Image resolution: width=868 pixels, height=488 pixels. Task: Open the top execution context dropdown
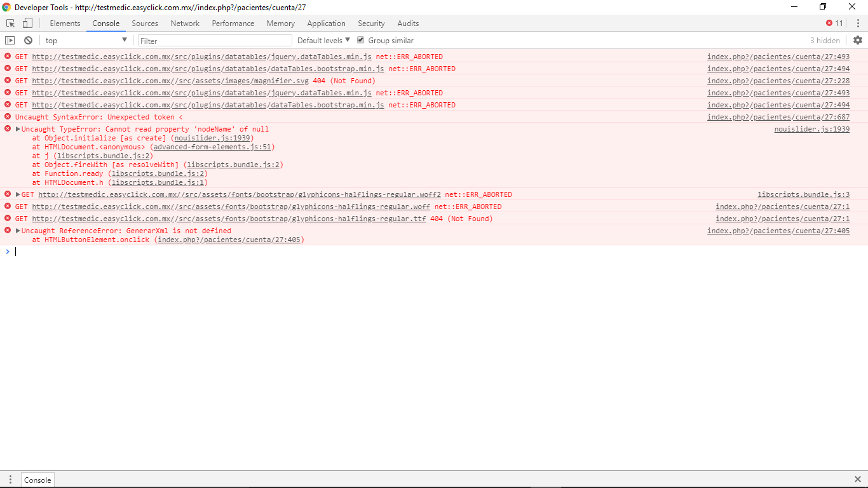pyautogui.click(x=86, y=40)
